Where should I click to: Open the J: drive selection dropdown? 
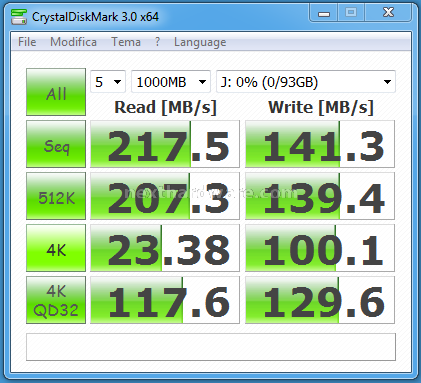(306, 82)
